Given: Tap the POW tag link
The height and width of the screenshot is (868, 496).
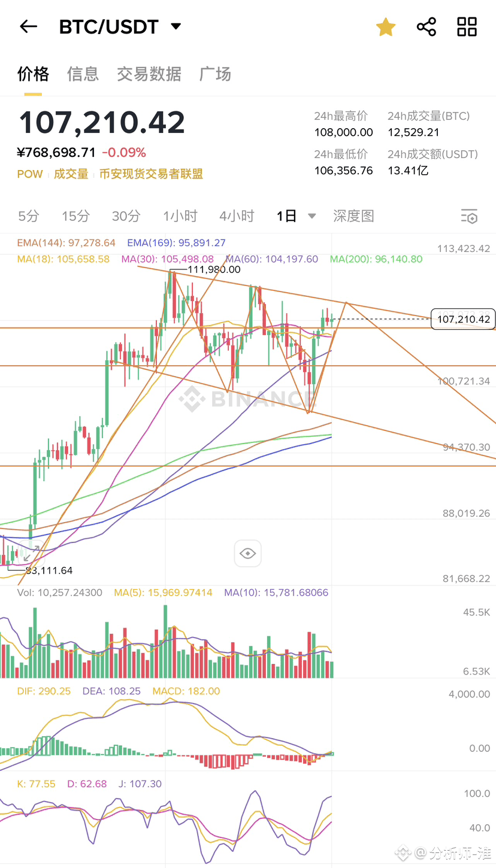Looking at the screenshot, I should [x=30, y=174].
